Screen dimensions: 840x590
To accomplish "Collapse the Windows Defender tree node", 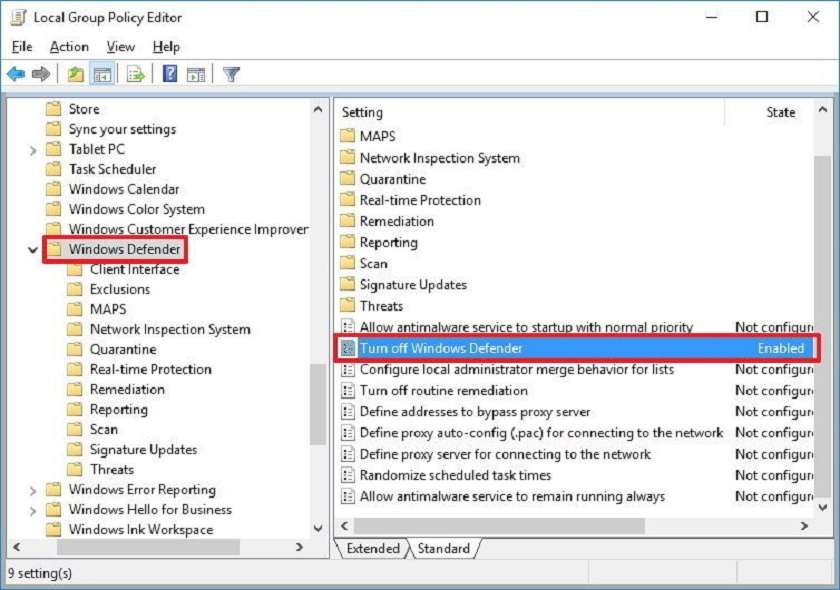I will (32, 249).
